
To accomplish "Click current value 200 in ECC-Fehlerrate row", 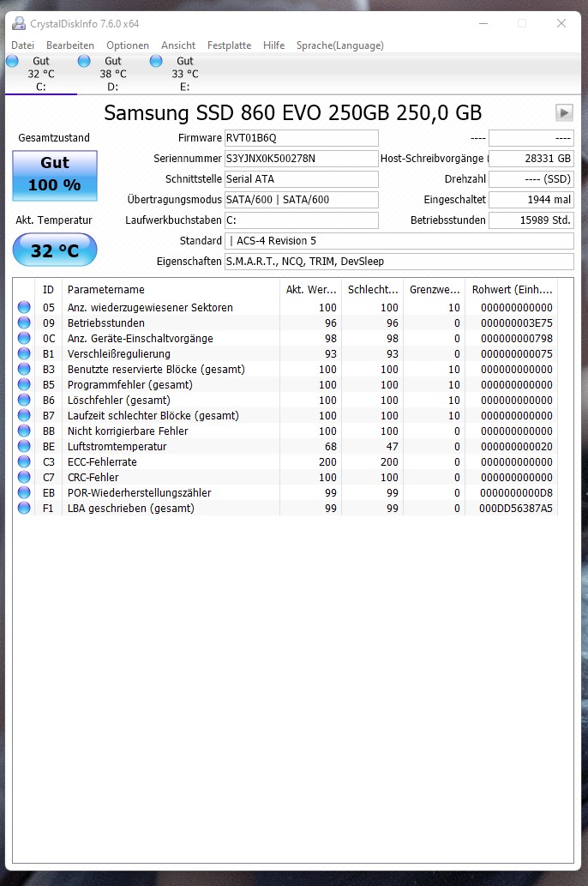I will pyautogui.click(x=327, y=461).
